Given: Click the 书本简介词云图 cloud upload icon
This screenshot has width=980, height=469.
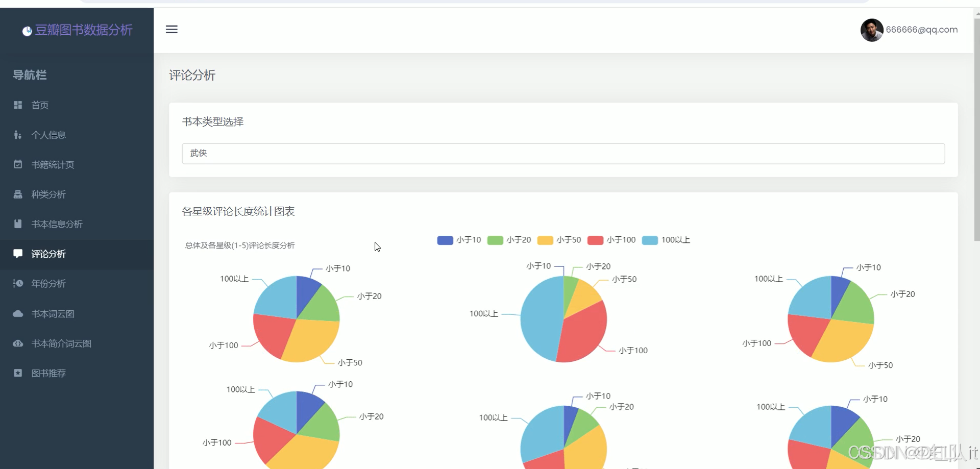Looking at the screenshot, I should pyautogui.click(x=18, y=343).
